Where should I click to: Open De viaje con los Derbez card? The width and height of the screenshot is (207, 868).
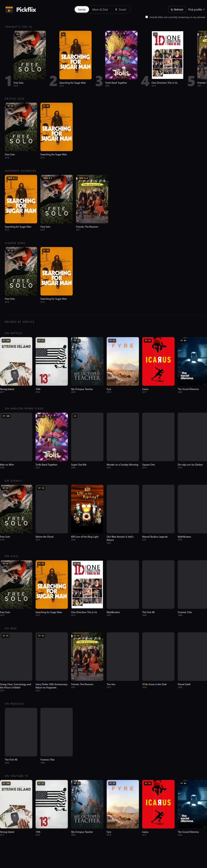(x=192, y=437)
